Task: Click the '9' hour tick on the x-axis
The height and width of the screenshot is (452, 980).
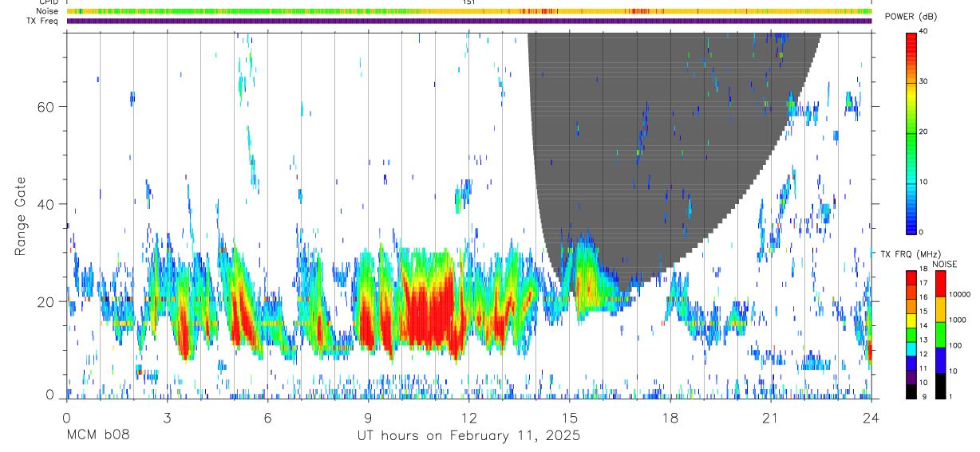Action: (x=369, y=418)
